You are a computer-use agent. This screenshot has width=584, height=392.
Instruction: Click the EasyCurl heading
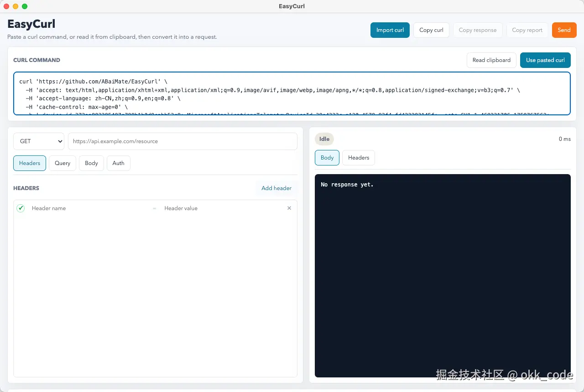(x=31, y=24)
